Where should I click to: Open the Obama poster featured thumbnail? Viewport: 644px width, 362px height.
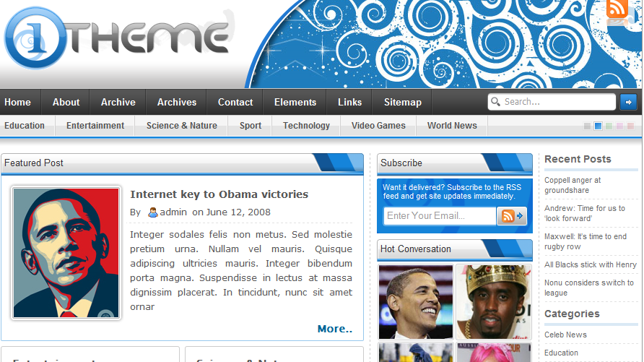[x=66, y=253]
